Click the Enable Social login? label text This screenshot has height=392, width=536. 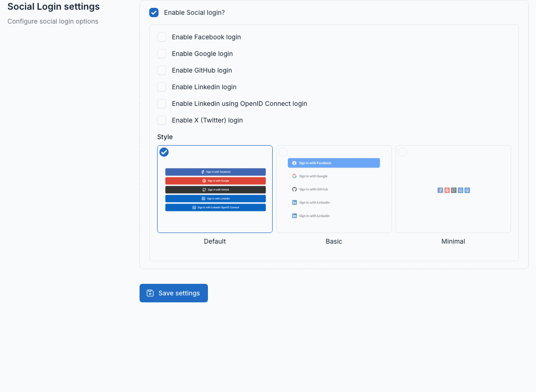(x=195, y=12)
